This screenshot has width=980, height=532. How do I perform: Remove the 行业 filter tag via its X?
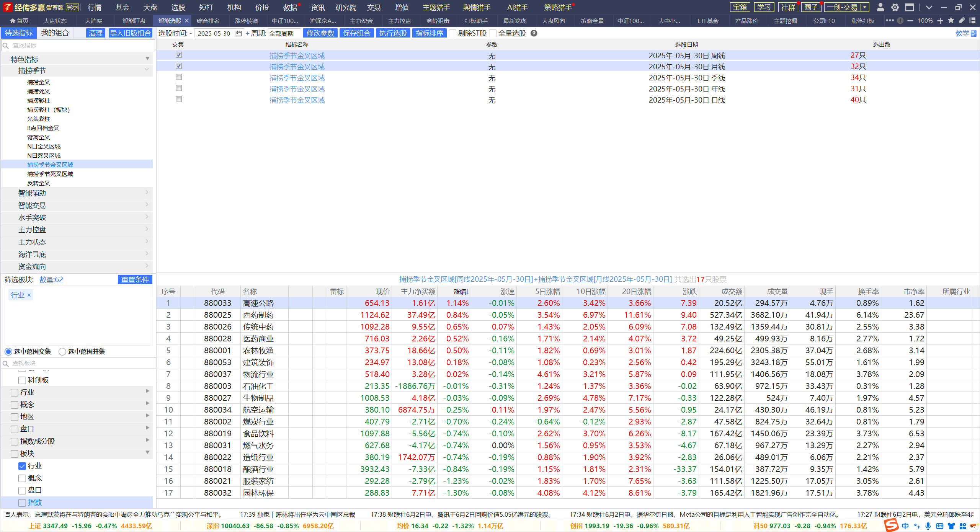(29, 295)
